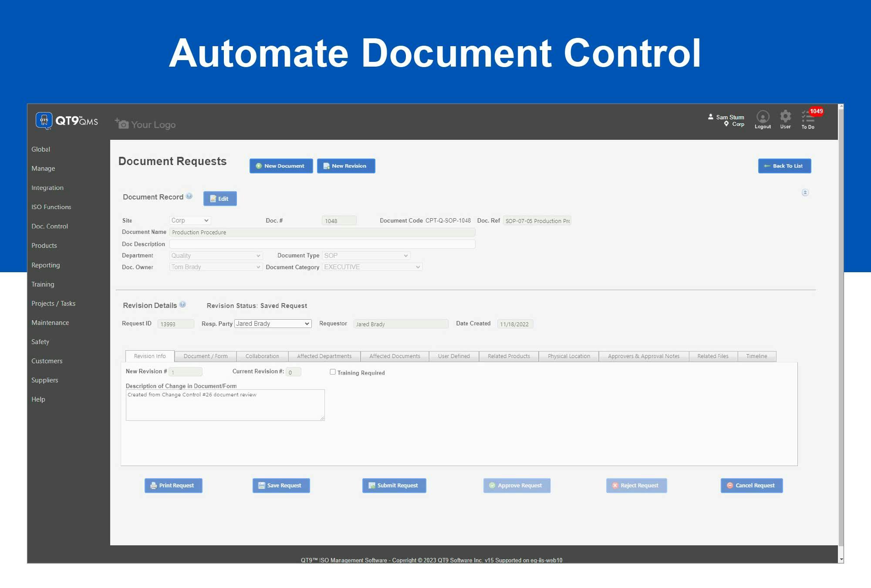Click the Description of Change text area
Screen dimensions: 871x588
pyautogui.click(x=225, y=405)
